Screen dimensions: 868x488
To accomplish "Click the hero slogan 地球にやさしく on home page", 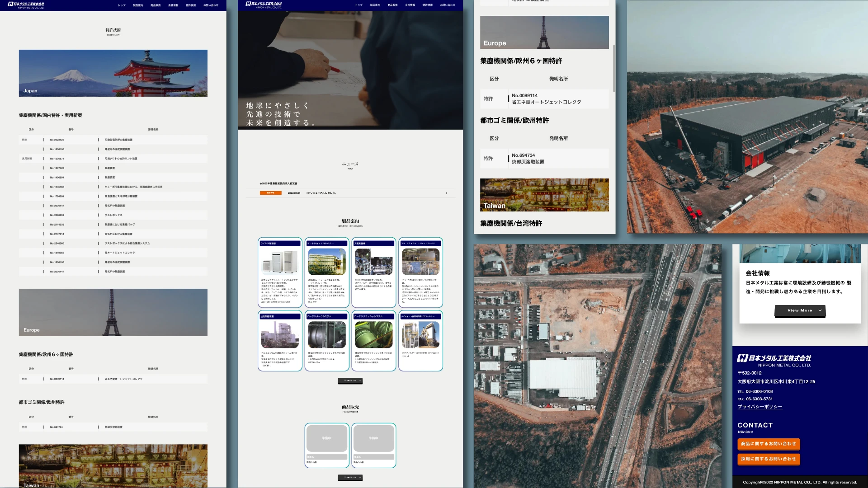I will coord(278,105).
